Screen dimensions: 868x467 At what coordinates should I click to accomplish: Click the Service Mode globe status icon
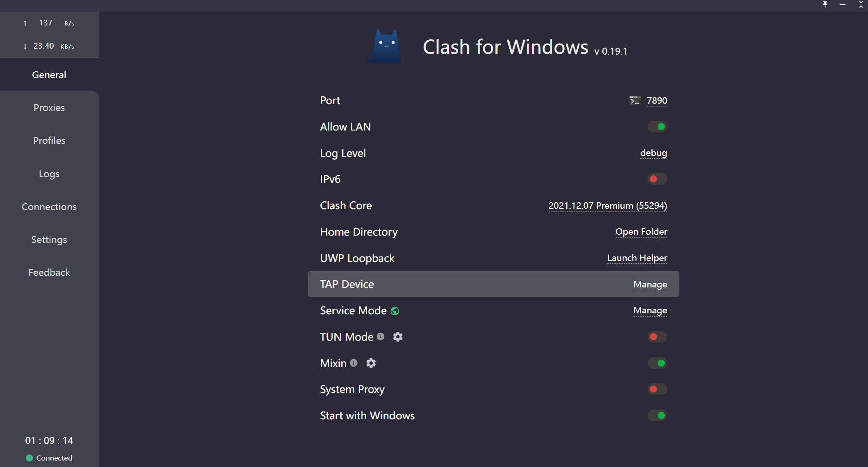395,311
